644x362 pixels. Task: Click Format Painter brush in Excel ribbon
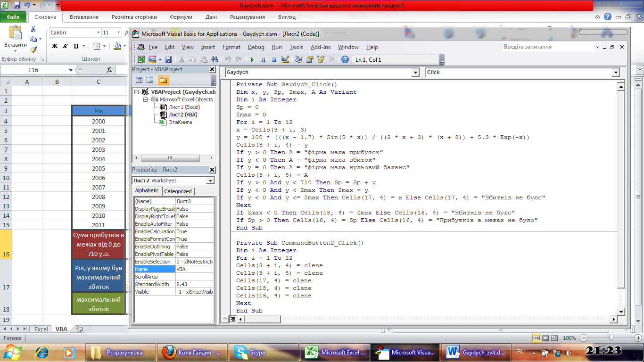[x=33, y=49]
